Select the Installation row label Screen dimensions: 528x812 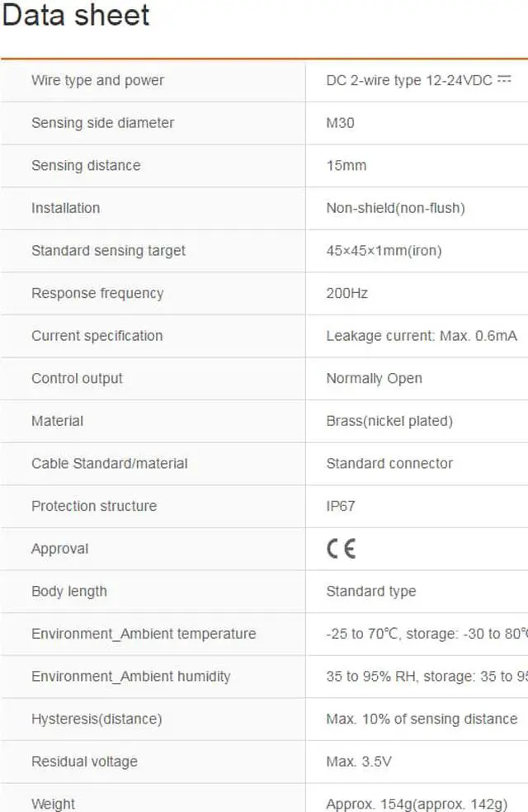click(x=65, y=208)
